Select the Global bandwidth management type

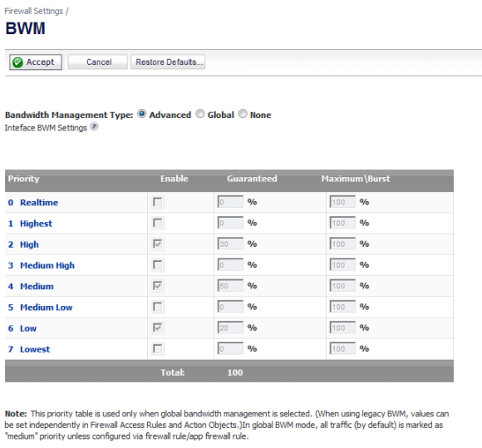(200, 114)
